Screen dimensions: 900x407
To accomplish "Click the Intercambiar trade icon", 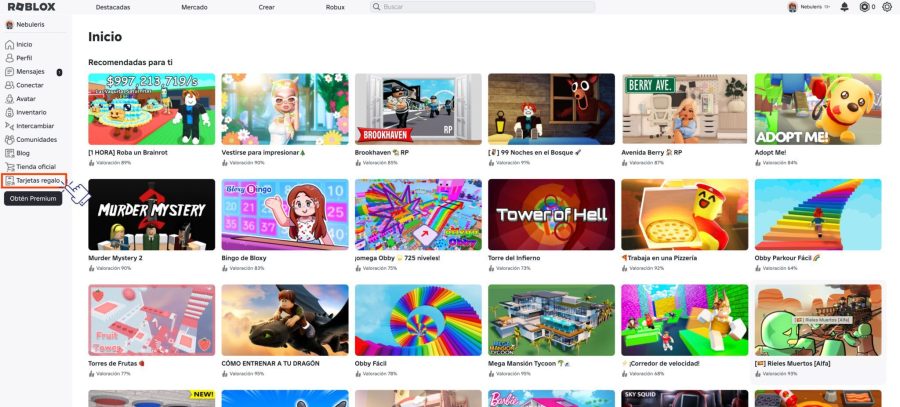I will pyautogui.click(x=9, y=126).
